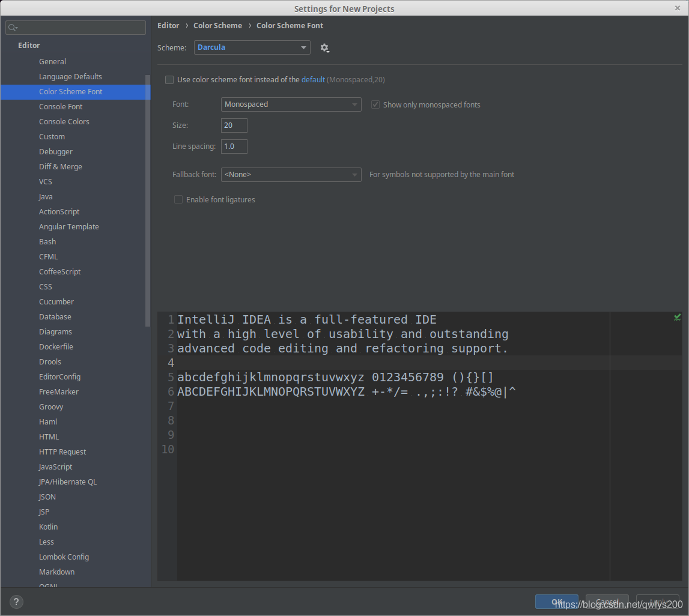Select Custom in the sidebar
Screen dimensions: 689x616
pos(52,136)
